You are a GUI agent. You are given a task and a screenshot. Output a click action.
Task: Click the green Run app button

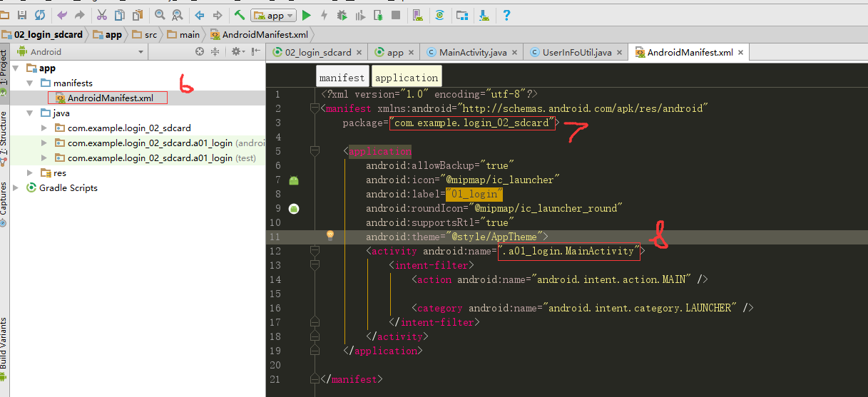tap(307, 14)
